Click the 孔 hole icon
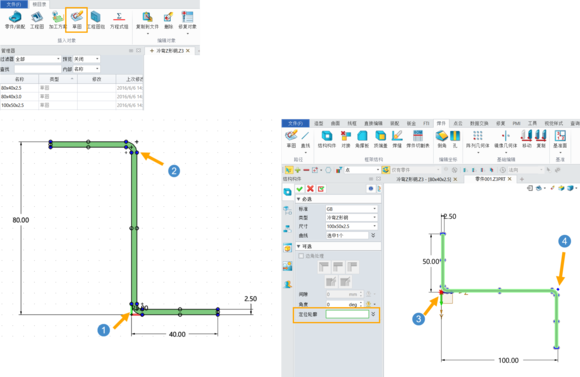Viewport: 580px width, 377px height. tap(455, 136)
